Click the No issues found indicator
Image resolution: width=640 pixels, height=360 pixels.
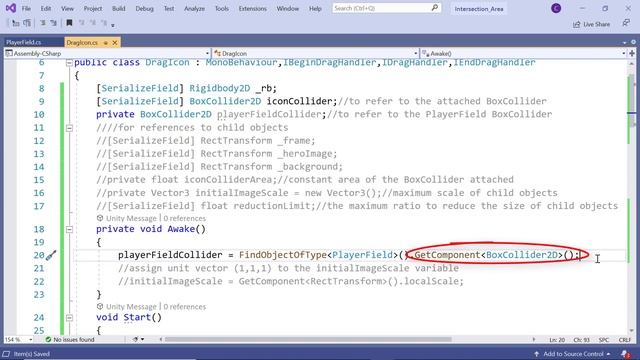[70, 340]
